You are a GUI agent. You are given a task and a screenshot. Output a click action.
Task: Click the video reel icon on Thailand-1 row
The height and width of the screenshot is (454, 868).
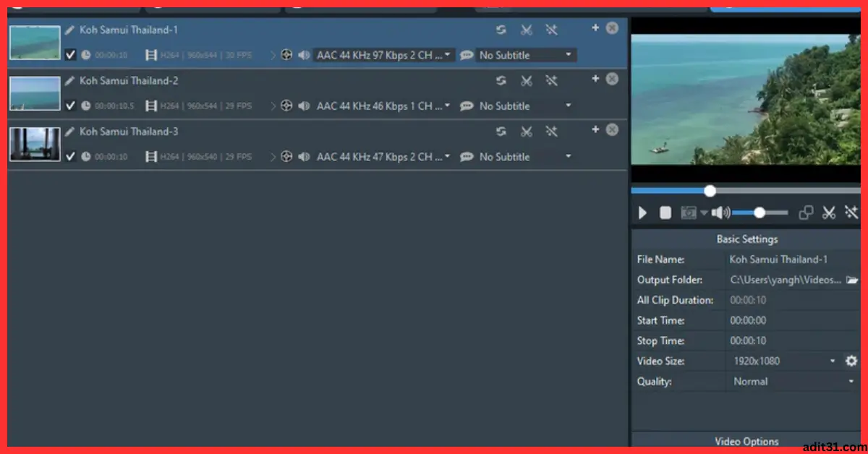(x=286, y=55)
